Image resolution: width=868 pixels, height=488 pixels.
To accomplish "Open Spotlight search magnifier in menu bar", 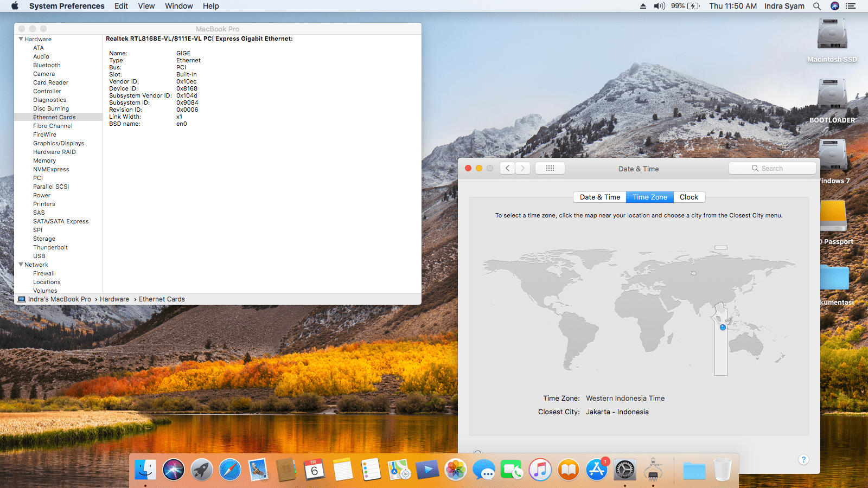I will 817,6.
